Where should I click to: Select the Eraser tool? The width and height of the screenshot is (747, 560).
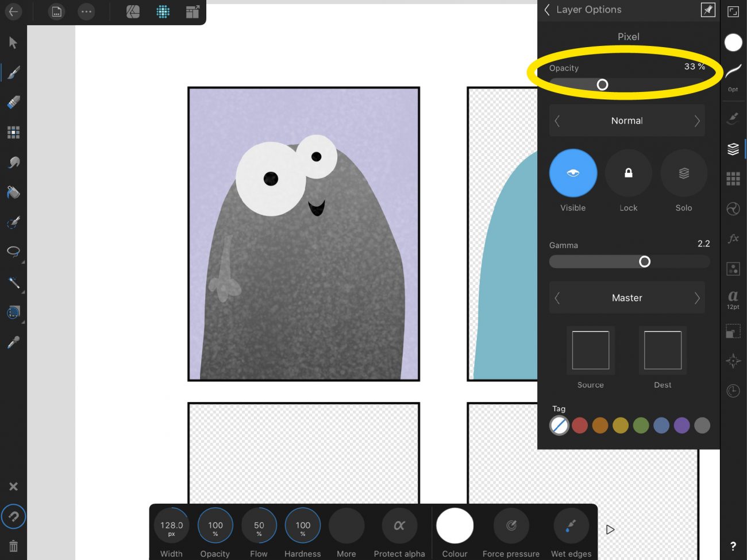coord(13,102)
